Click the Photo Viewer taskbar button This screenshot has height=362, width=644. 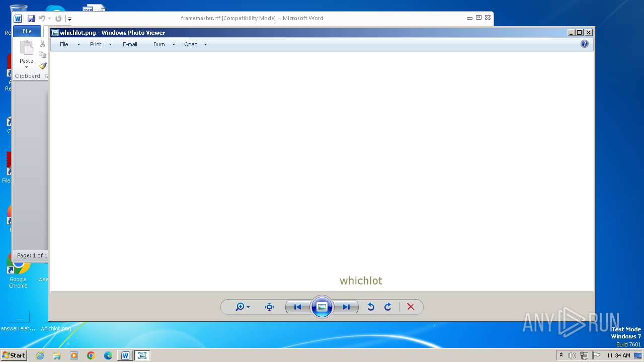click(x=142, y=355)
